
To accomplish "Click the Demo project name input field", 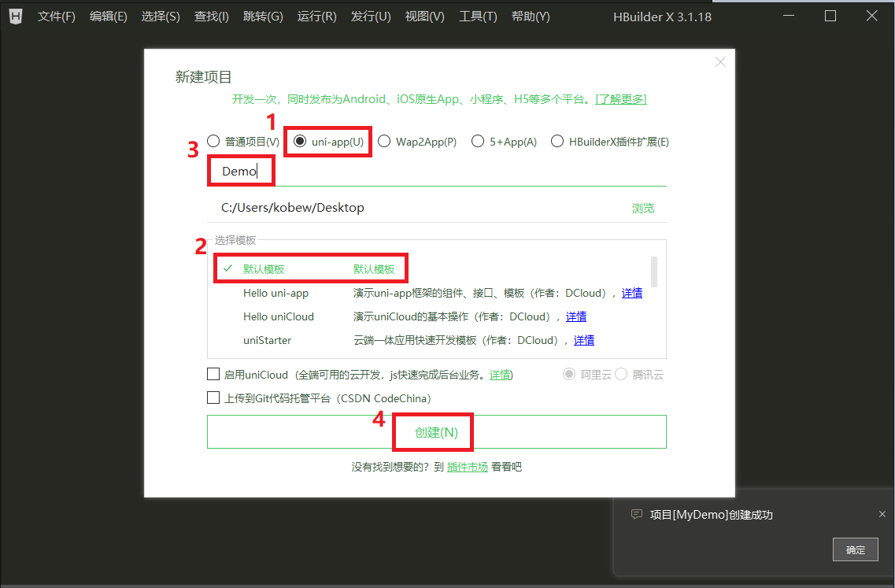I will 241,170.
